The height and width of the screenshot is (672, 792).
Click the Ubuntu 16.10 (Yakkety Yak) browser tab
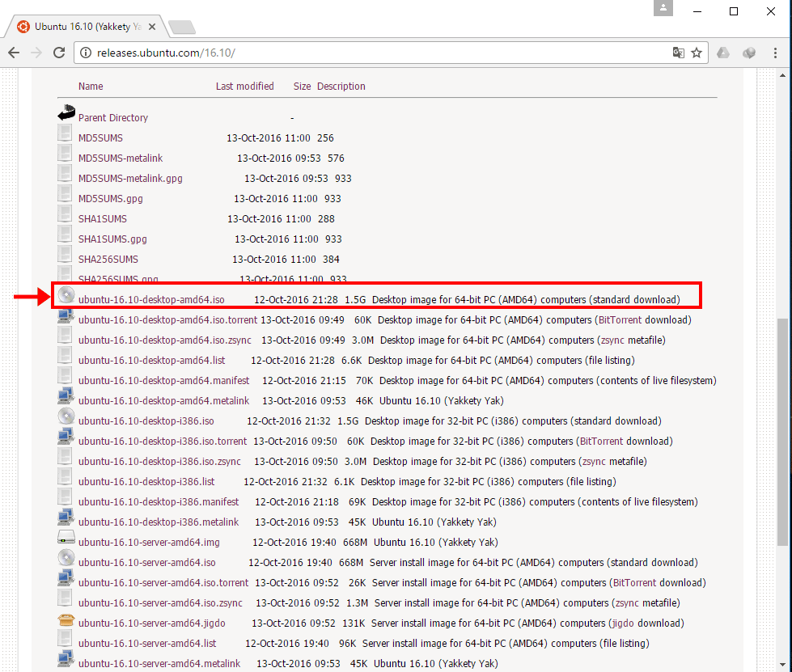(x=86, y=26)
